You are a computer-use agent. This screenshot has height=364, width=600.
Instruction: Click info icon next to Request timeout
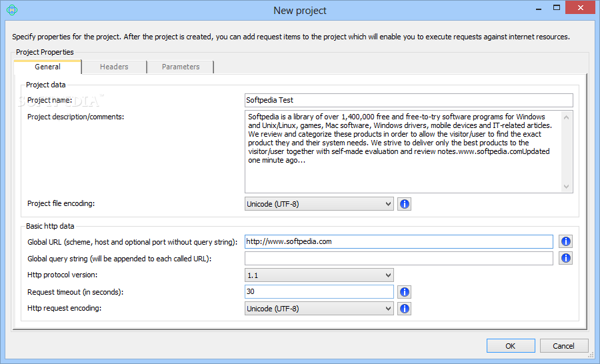[405, 292]
